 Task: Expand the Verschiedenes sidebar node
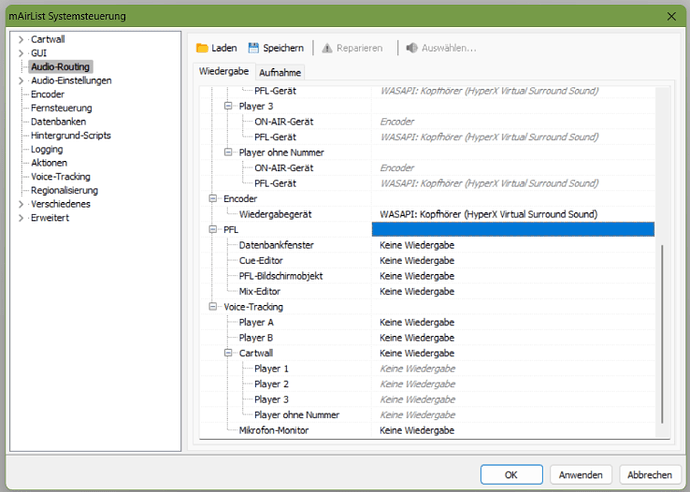click(21, 204)
